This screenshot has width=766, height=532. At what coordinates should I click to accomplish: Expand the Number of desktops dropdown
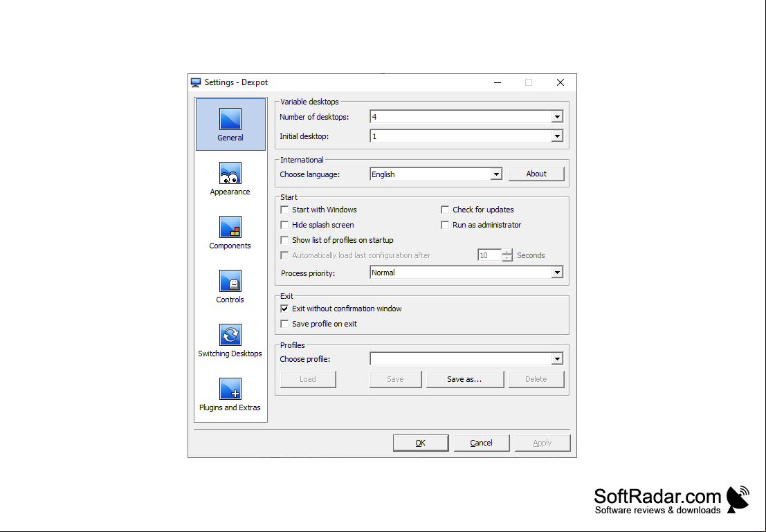[x=557, y=117]
